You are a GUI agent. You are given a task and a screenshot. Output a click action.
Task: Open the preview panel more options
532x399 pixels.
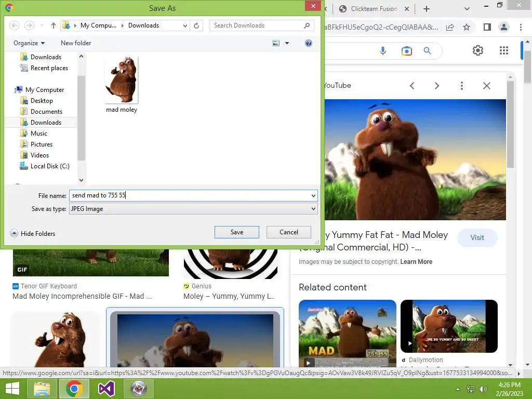coord(461,86)
